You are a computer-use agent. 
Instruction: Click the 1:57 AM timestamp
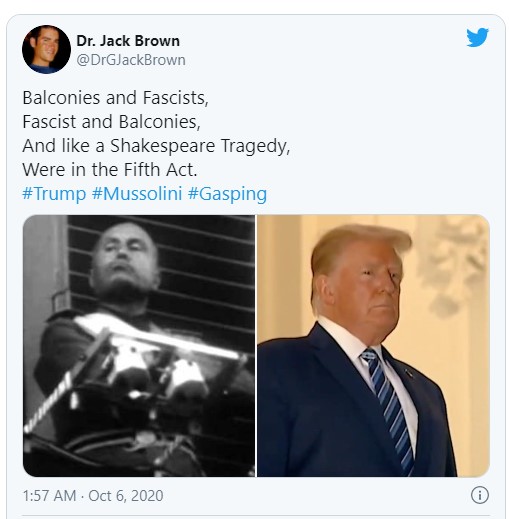[49, 495]
